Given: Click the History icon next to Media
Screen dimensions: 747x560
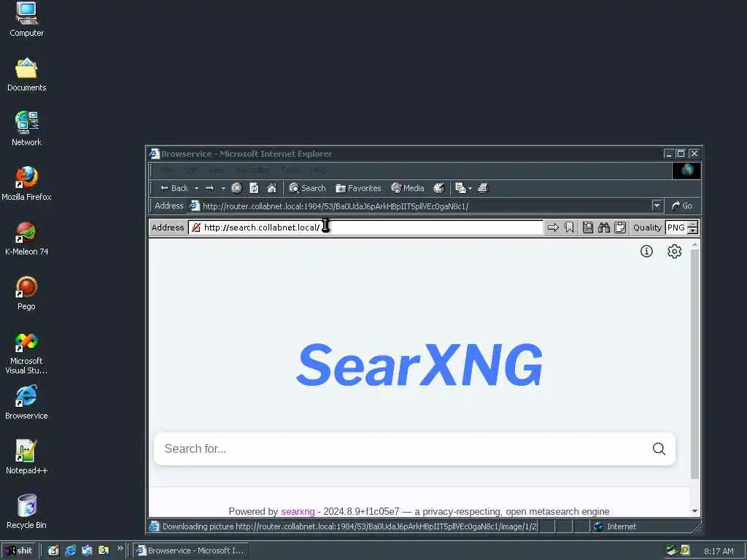Looking at the screenshot, I should point(439,188).
